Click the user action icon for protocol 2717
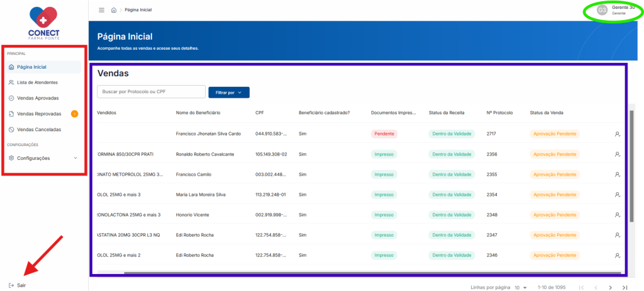Screen dimensions: 644x291 tap(618, 134)
